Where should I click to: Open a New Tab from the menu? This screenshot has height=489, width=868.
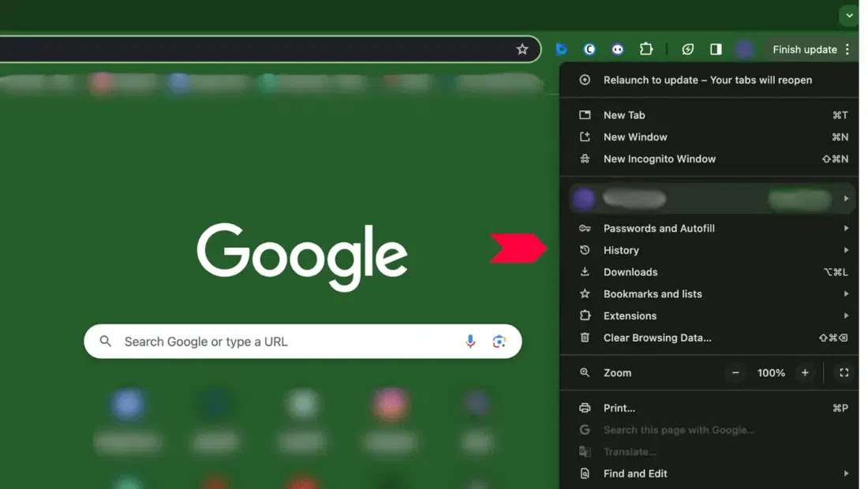pyautogui.click(x=709, y=115)
